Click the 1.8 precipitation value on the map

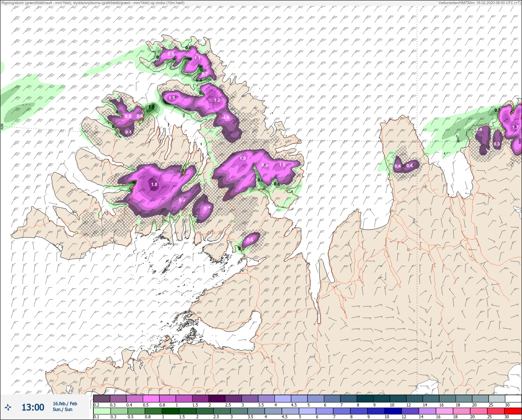[x=154, y=185]
